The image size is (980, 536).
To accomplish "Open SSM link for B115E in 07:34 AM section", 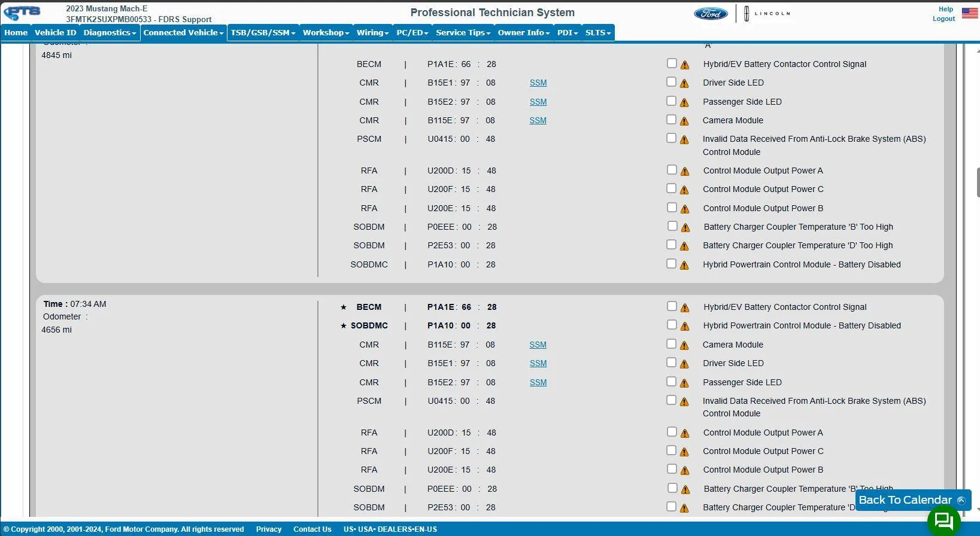I will [x=538, y=345].
